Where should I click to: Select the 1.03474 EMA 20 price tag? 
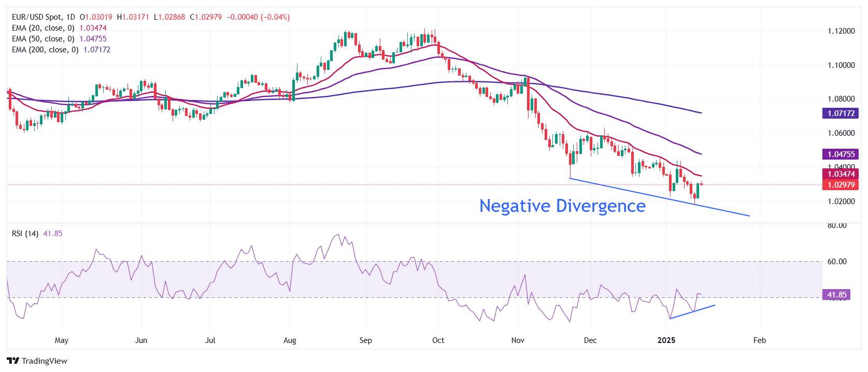[841, 174]
